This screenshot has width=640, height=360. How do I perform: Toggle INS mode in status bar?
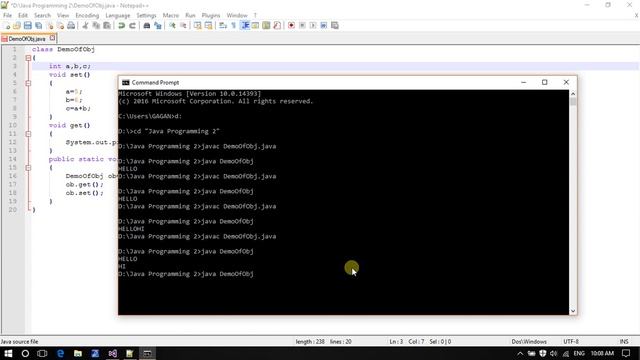point(624,342)
